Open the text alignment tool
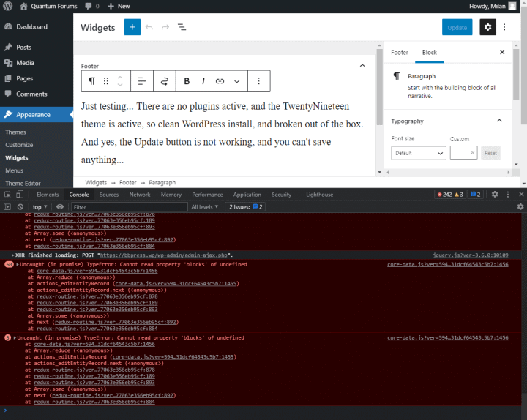 click(142, 81)
